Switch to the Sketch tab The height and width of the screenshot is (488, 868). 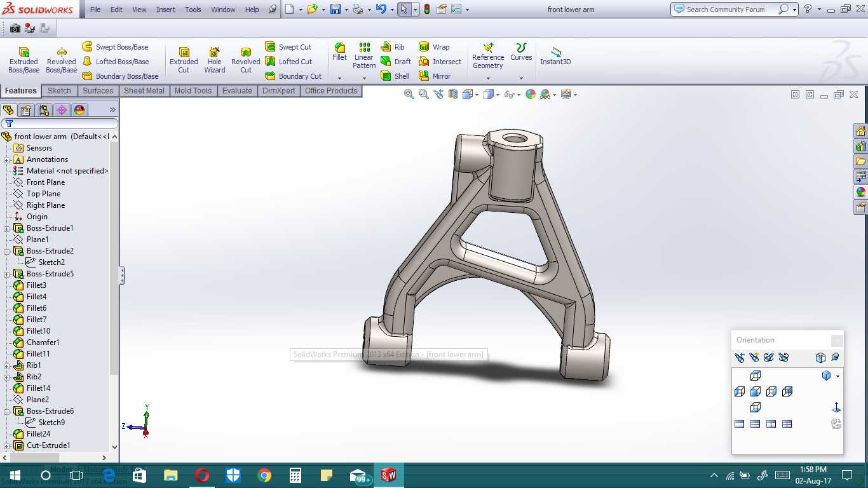tap(59, 91)
